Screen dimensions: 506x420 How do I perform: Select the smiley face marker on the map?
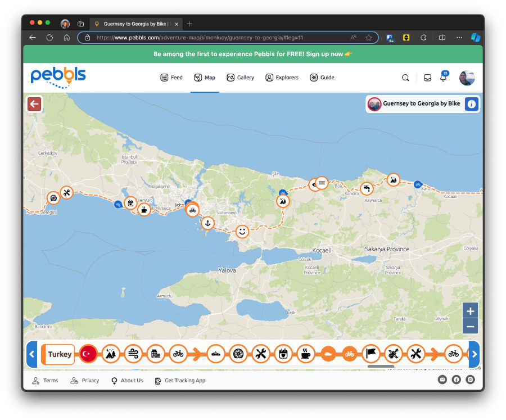(242, 231)
